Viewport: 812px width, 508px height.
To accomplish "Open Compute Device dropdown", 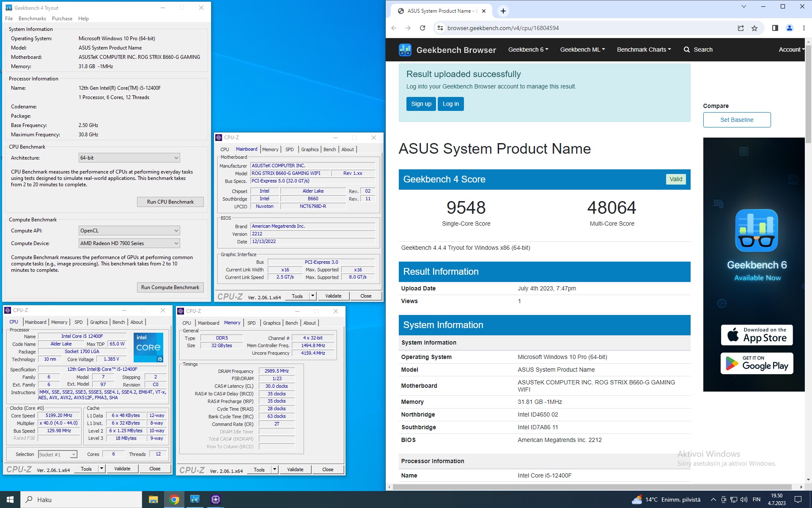I will [x=129, y=243].
